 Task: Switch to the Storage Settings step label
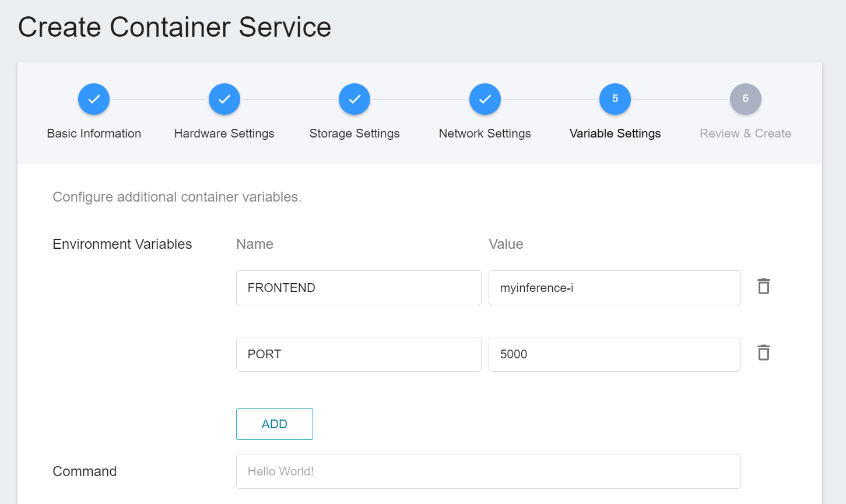click(354, 133)
